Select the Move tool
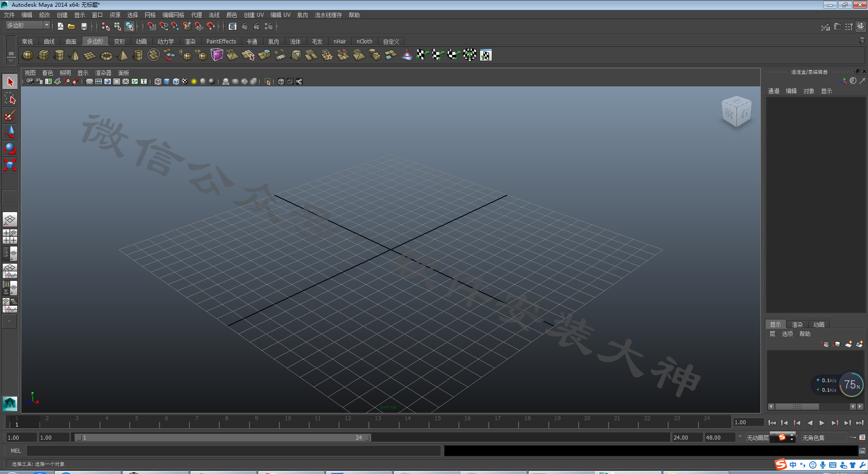This screenshot has width=868, height=474. coord(10,132)
